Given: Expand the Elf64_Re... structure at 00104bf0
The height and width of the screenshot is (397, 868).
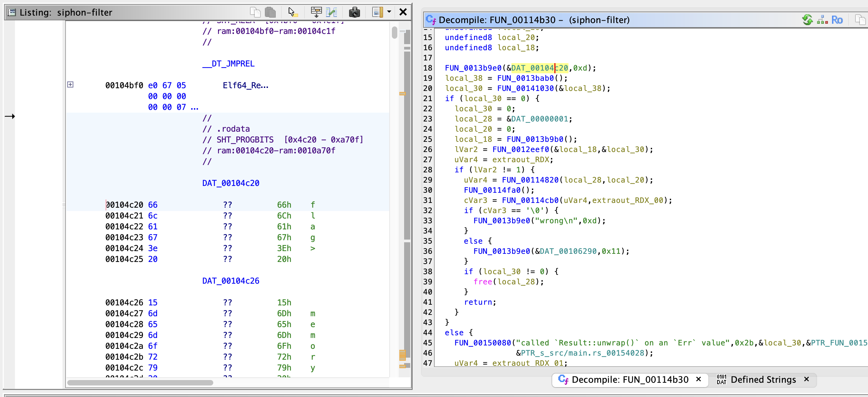Looking at the screenshot, I should (70, 84).
